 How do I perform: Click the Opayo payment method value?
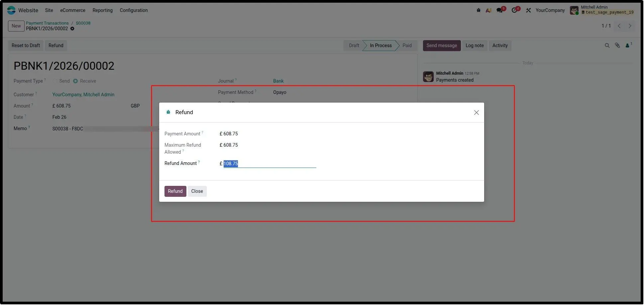tap(280, 92)
